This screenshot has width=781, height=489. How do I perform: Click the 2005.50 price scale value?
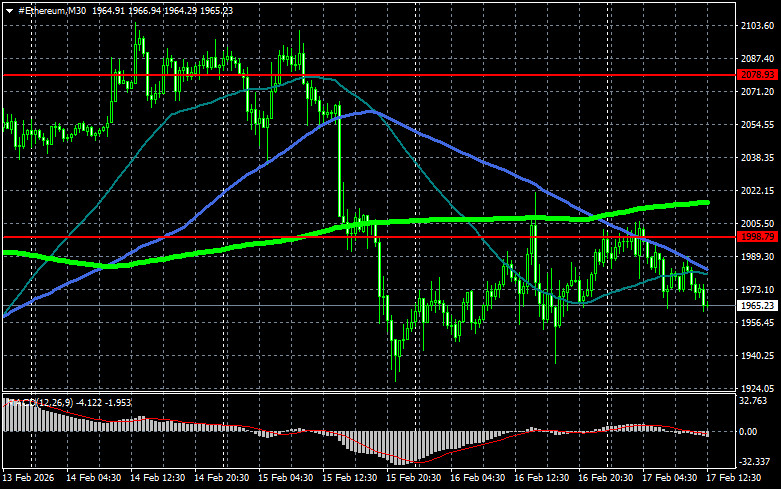tap(757, 224)
